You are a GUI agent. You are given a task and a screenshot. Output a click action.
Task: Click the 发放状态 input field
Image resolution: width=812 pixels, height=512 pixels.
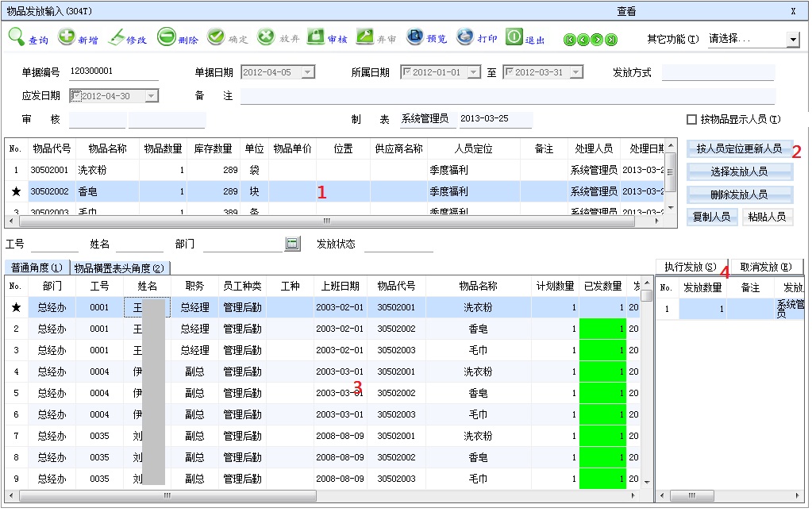(398, 244)
